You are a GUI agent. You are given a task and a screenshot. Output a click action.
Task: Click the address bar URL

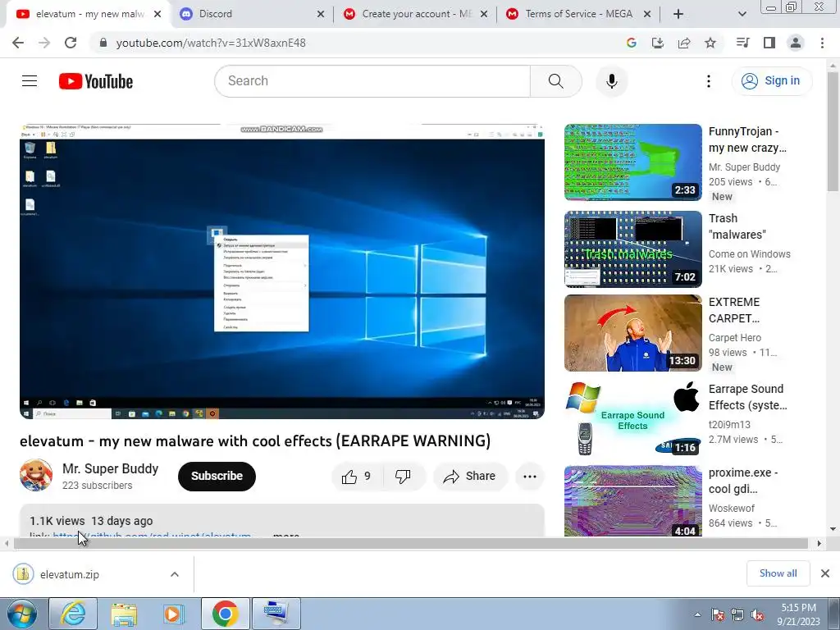click(211, 43)
